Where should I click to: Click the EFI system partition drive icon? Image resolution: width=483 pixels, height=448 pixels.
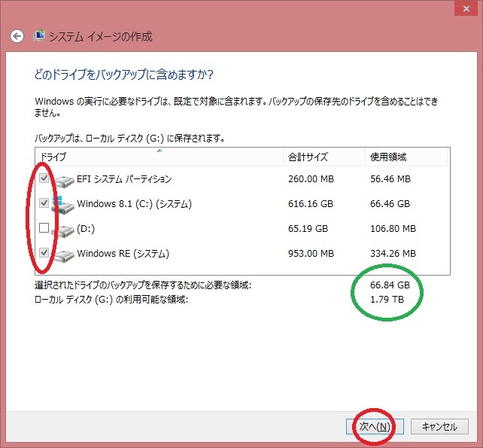tap(64, 181)
